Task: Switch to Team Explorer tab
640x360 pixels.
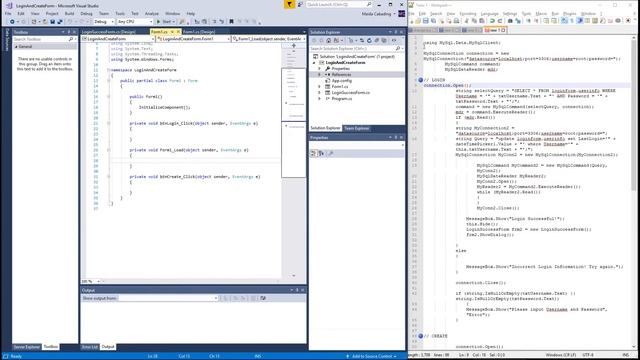Action: click(356, 128)
